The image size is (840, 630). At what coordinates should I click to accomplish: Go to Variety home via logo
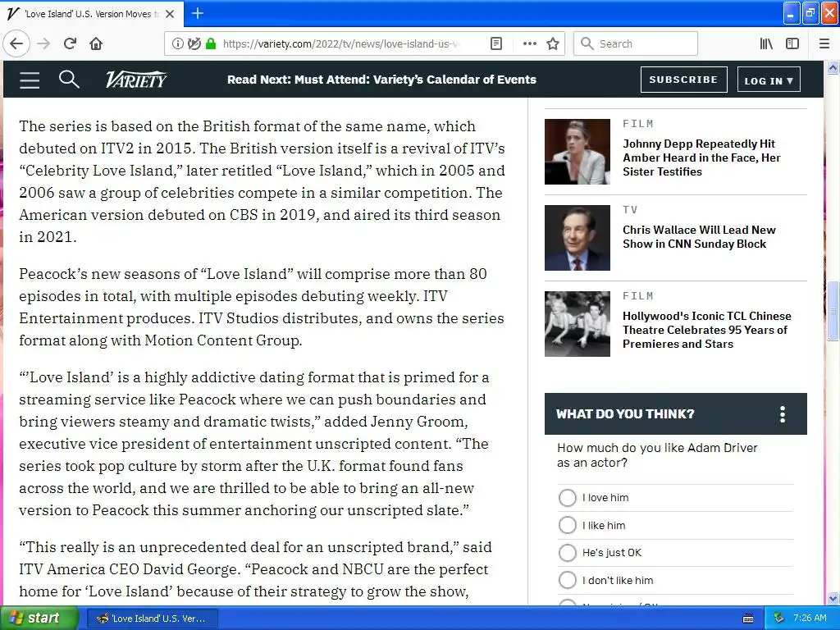(136, 80)
